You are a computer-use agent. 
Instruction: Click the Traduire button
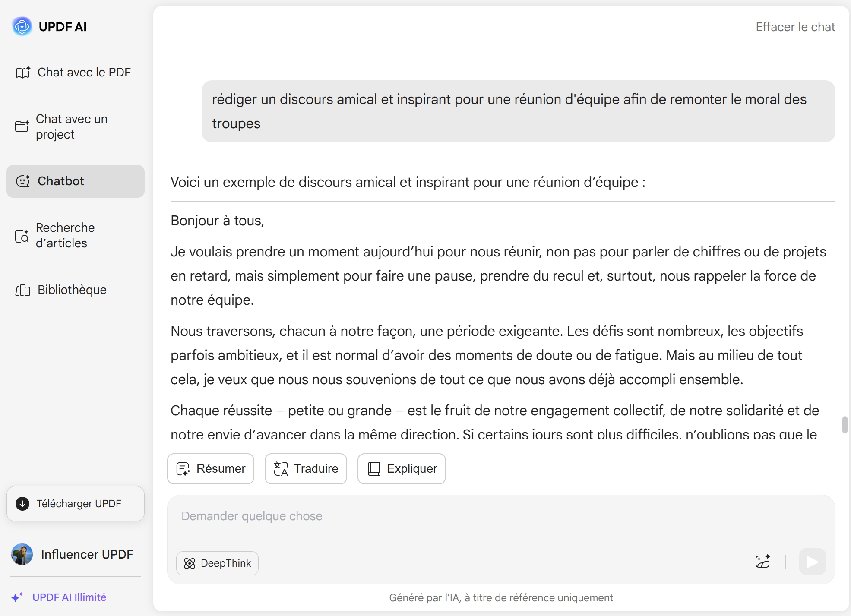click(306, 469)
